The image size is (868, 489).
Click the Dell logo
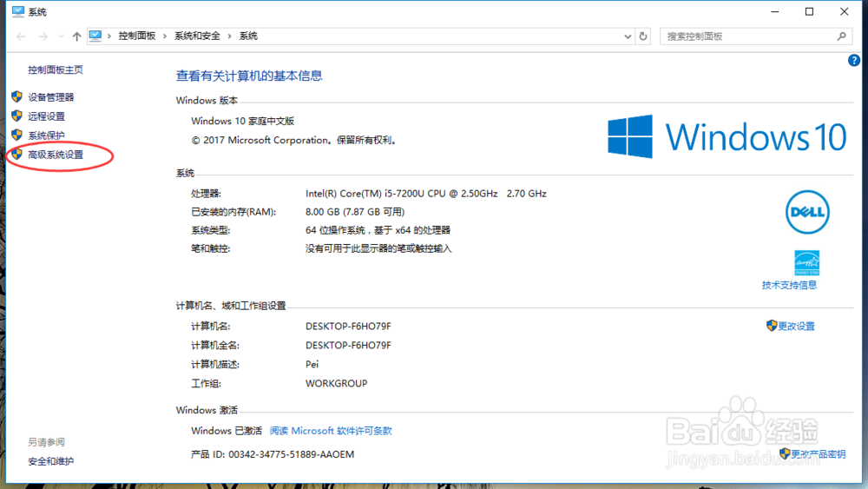(807, 212)
